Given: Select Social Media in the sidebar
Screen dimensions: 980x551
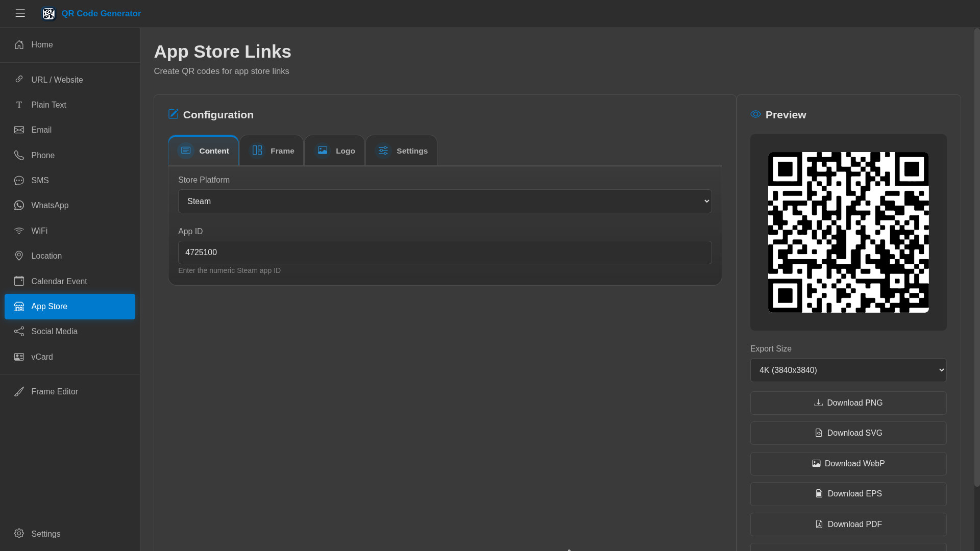Looking at the screenshot, I should (x=70, y=332).
